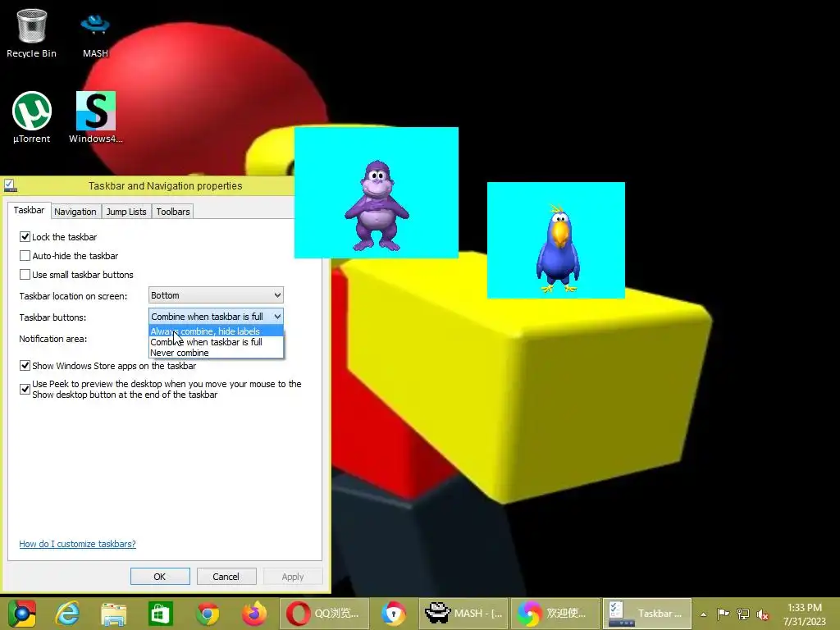
Task: Choose Combine when taskbar is full option
Action: click(216, 342)
